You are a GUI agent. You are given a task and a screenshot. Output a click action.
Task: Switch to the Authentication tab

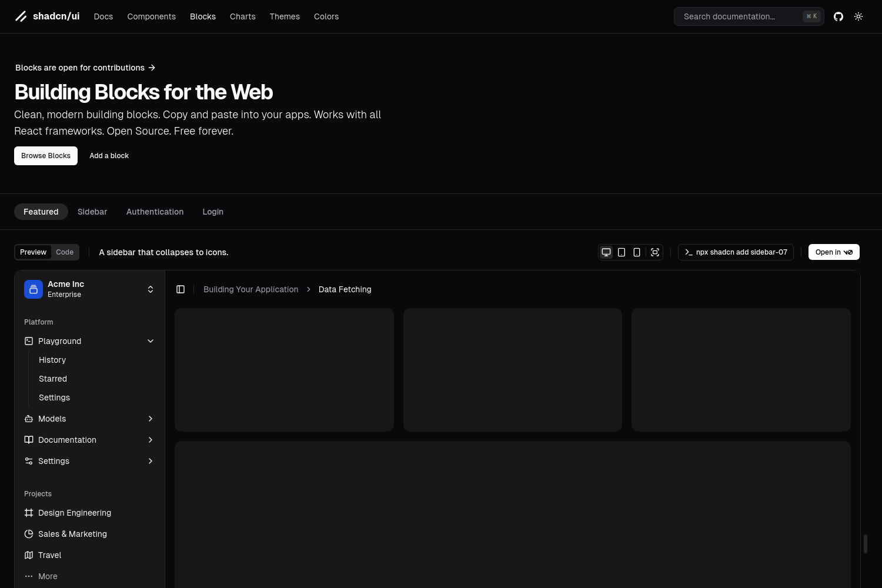pyautogui.click(x=155, y=212)
